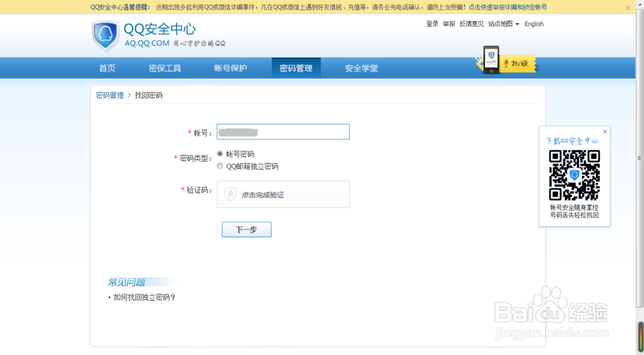Click the 帐号 input field
Image resolution: width=644 pixels, height=355 pixels.
(x=283, y=132)
